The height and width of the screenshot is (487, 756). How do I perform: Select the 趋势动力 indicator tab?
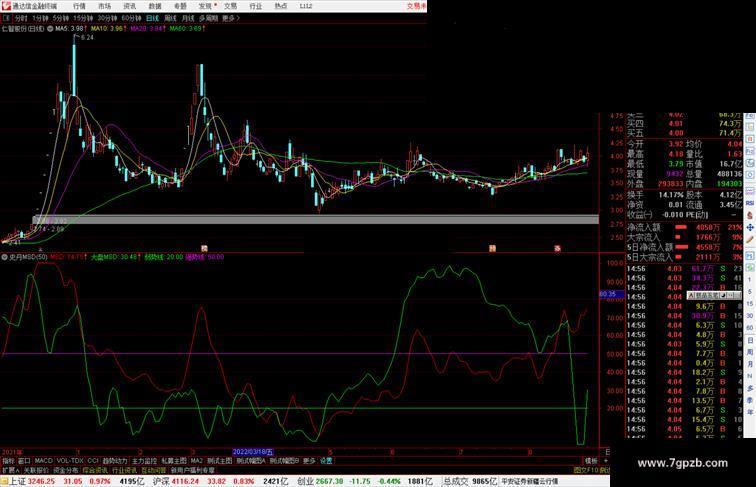click(115, 461)
